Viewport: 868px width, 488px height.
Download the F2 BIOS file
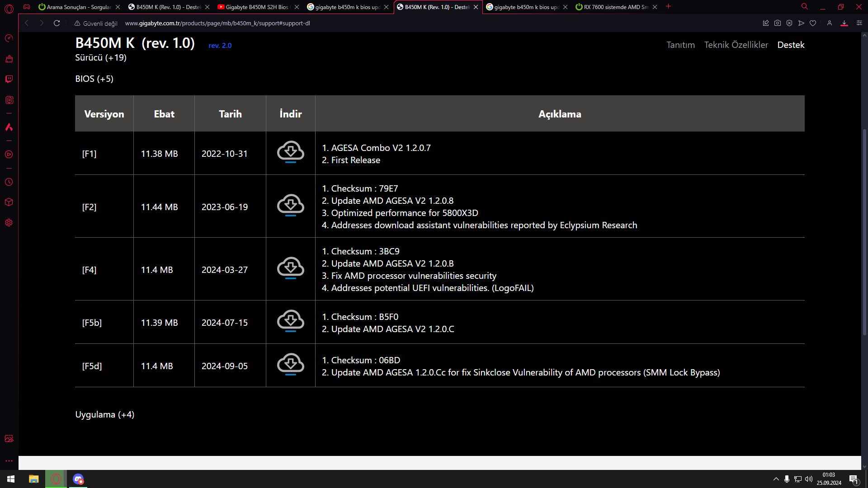coord(291,206)
